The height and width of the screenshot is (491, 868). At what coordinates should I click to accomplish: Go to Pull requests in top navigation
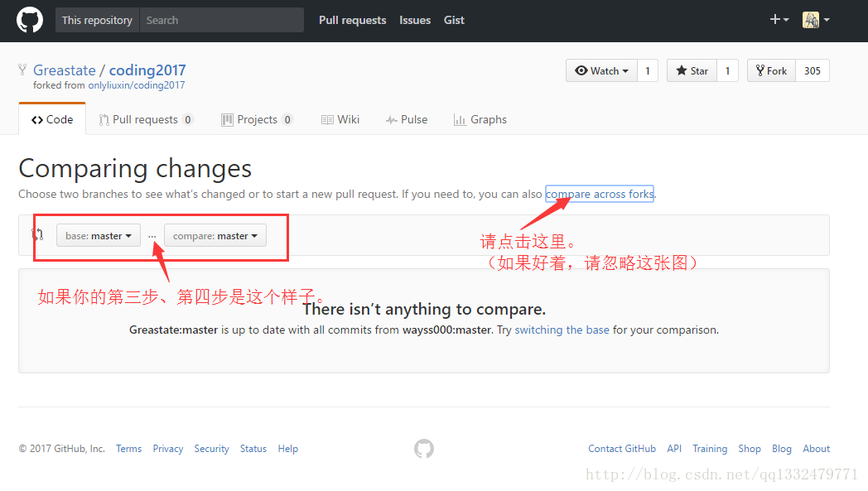pyautogui.click(x=352, y=20)
